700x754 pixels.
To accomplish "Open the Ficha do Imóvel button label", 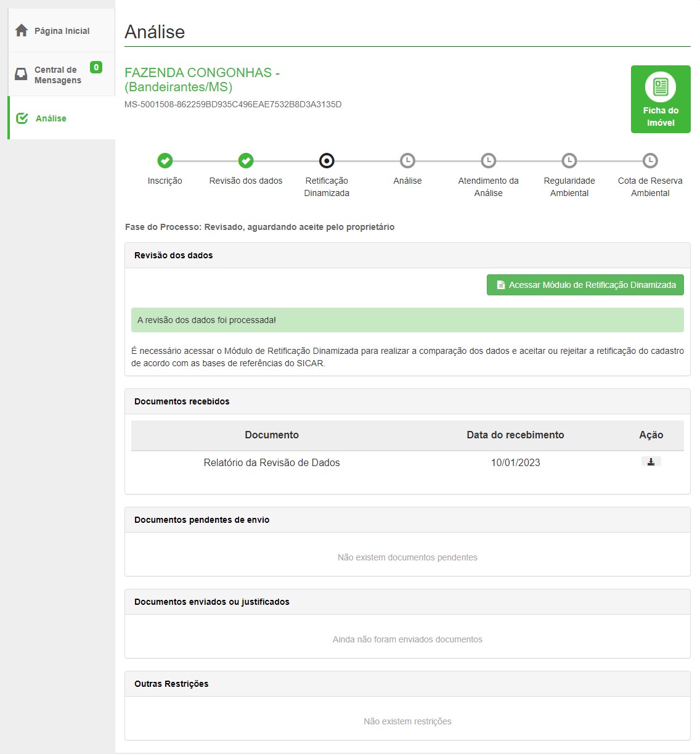I will pyautogui.click(x=661, y=117).
